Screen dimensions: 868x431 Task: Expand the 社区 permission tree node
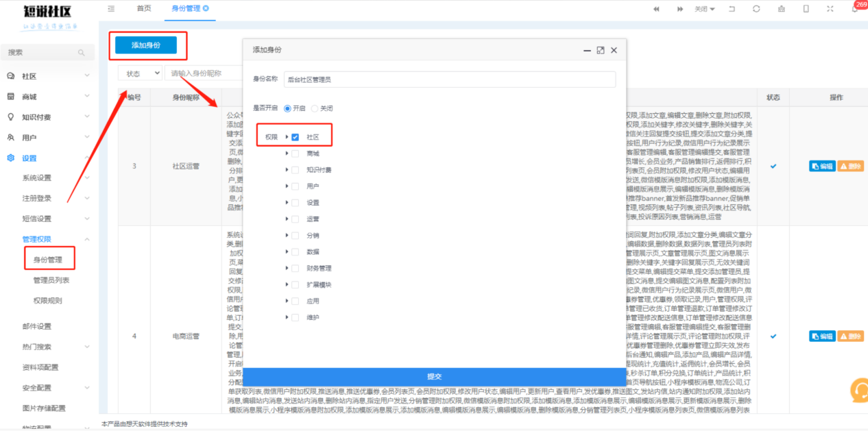click(x=287, y=137)
